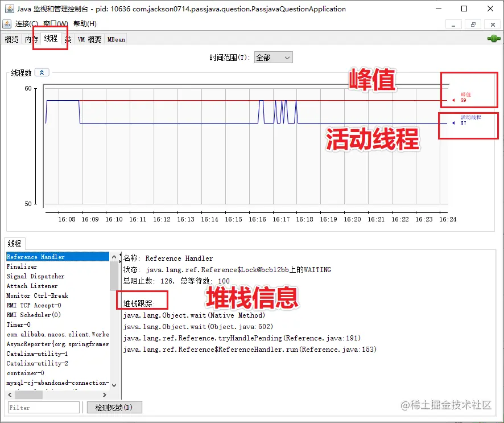The height and width of the screenshot is (423, 504).
Task: Open the 时间范围 dropdown
Action: [x=273, y=58]
